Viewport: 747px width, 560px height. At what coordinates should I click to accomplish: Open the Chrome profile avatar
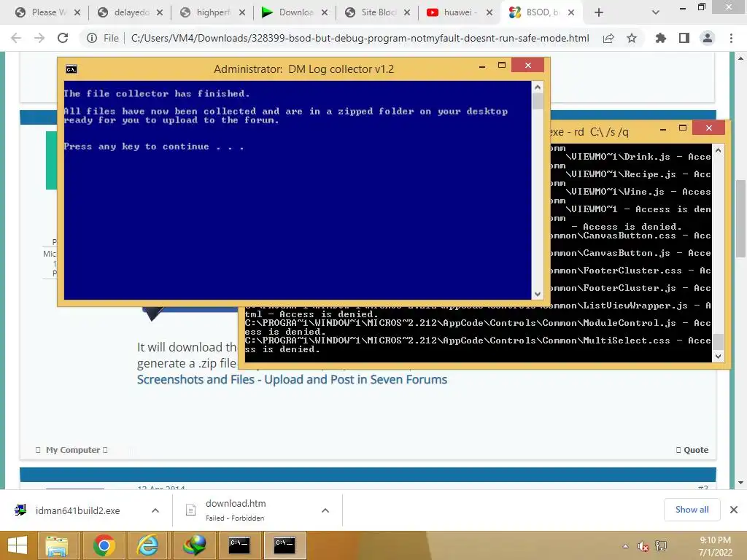[x=708, y=38]
